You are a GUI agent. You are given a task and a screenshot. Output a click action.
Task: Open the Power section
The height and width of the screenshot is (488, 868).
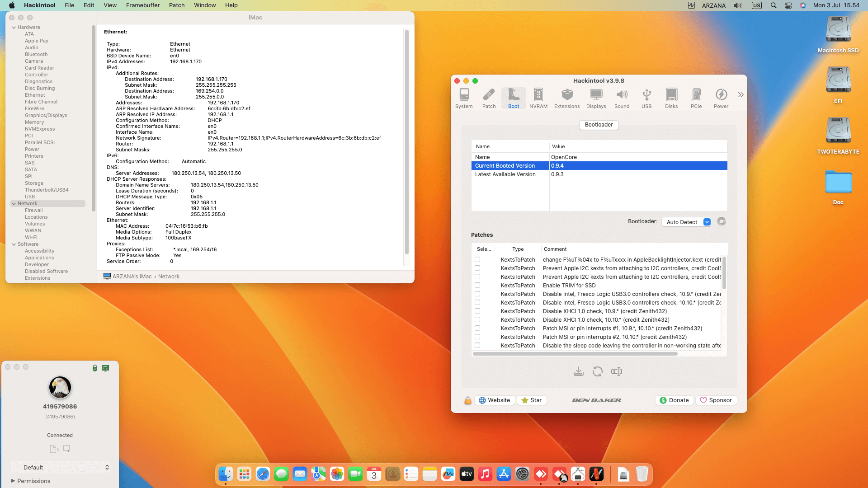click(721, 98)
